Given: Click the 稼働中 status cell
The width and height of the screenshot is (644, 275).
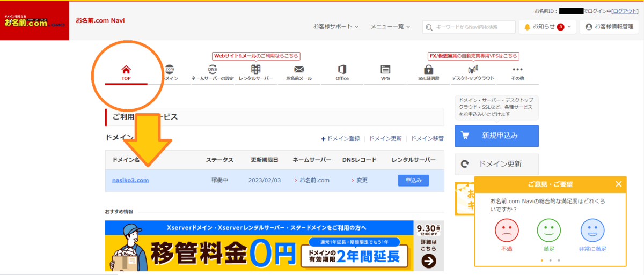Looking at the screenshot, I should click(x=219, y=180).
